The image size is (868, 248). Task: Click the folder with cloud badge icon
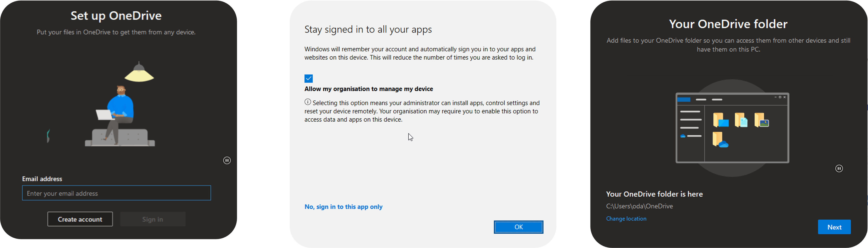(x=720, y=140)
